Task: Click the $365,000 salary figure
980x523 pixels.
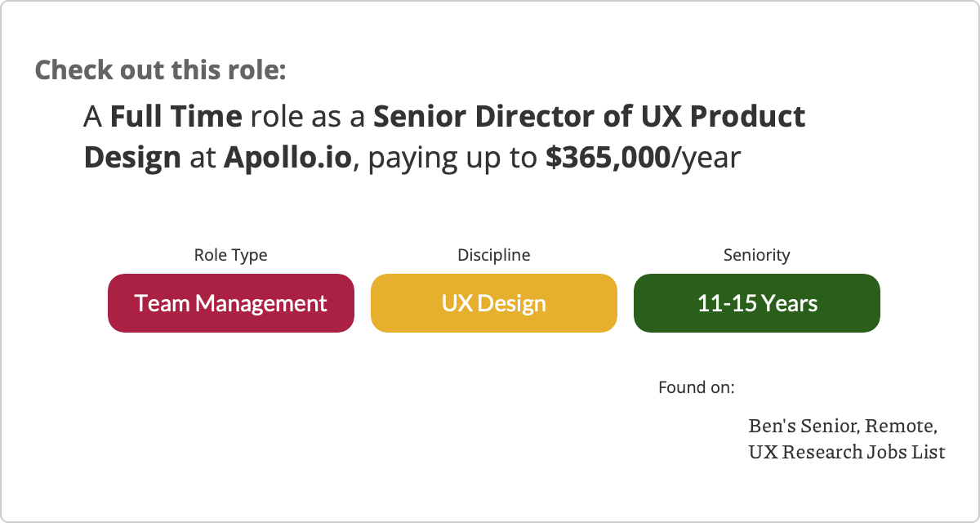Action: [x=607, y=157]
